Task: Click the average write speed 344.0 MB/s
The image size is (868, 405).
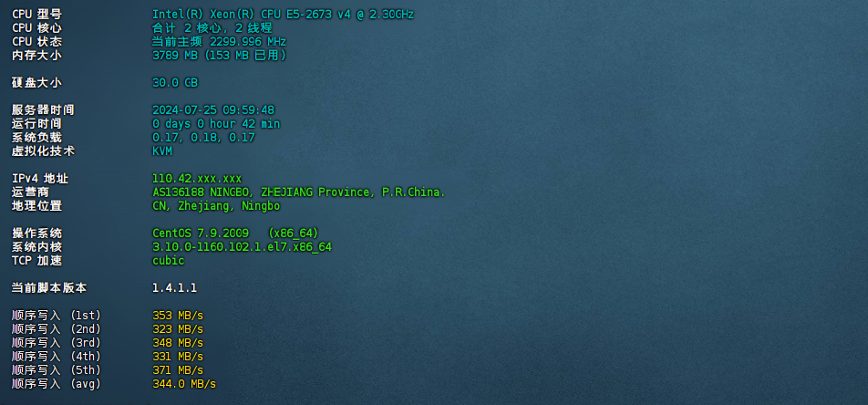Action: pyautogui.click(x=184, y=383)
